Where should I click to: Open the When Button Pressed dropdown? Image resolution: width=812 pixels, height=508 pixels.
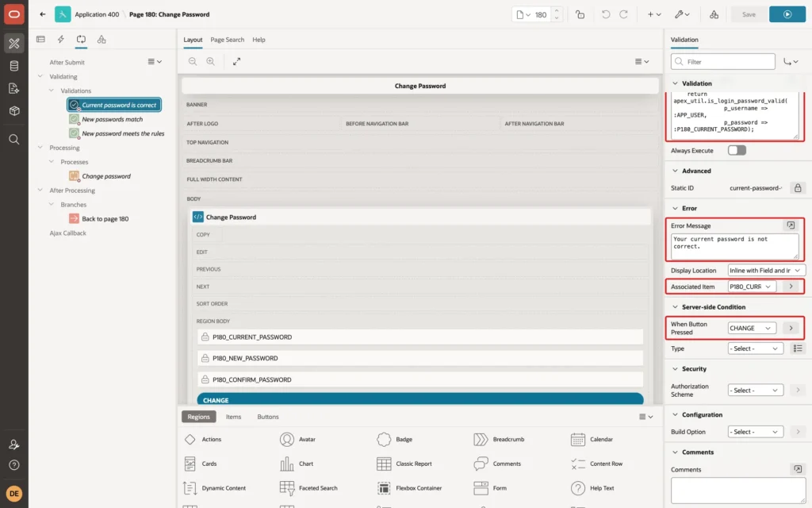752,328
